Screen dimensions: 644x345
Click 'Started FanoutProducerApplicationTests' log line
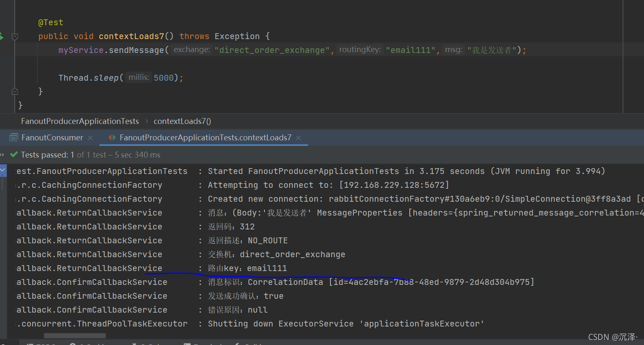tap(406, 171)
